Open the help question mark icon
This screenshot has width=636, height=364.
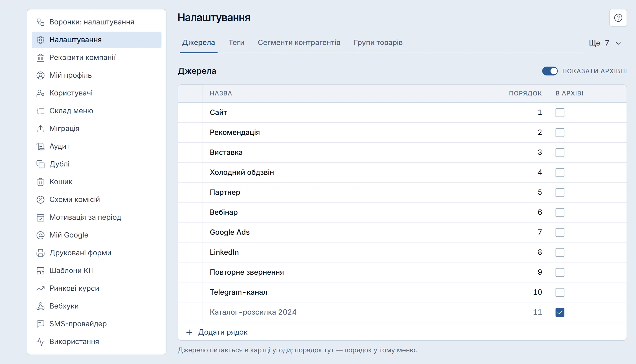pyautogui.click(x=618, y=18)
